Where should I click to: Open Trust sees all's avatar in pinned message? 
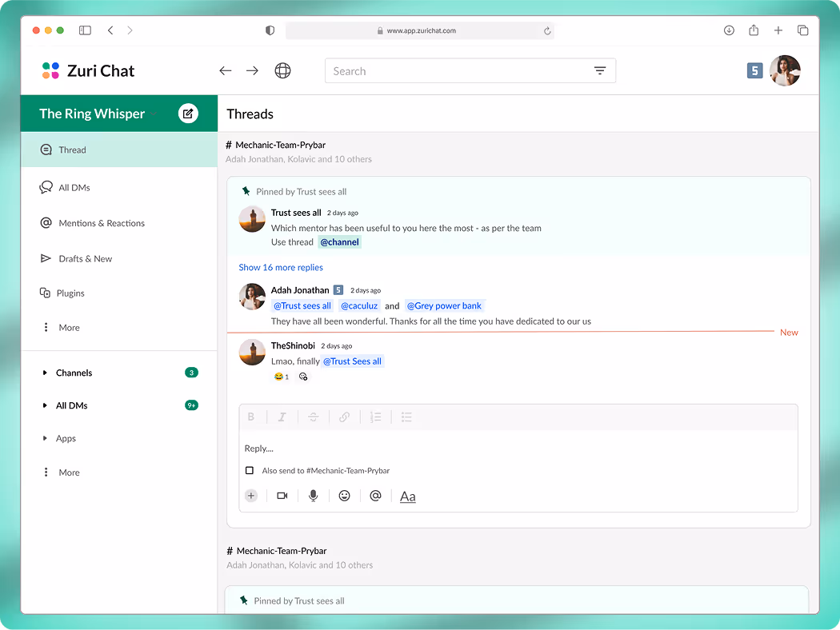[252, 219]
